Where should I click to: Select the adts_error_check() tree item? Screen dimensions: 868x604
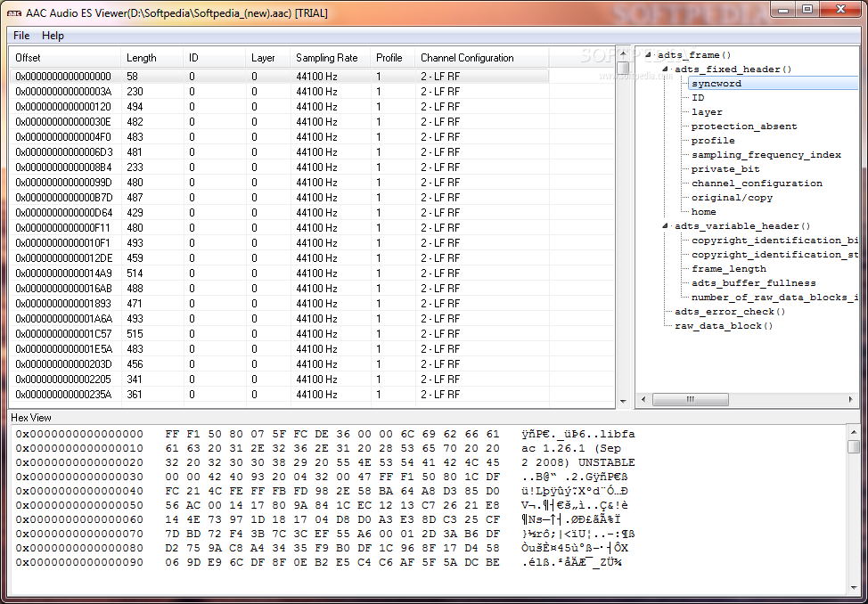coord(730,312)
